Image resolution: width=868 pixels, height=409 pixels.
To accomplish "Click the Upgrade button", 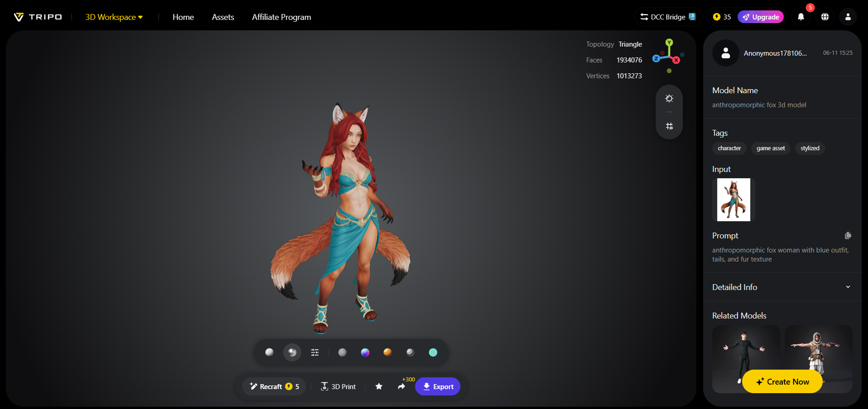I will pyautogui.click(x=761, y=17).
